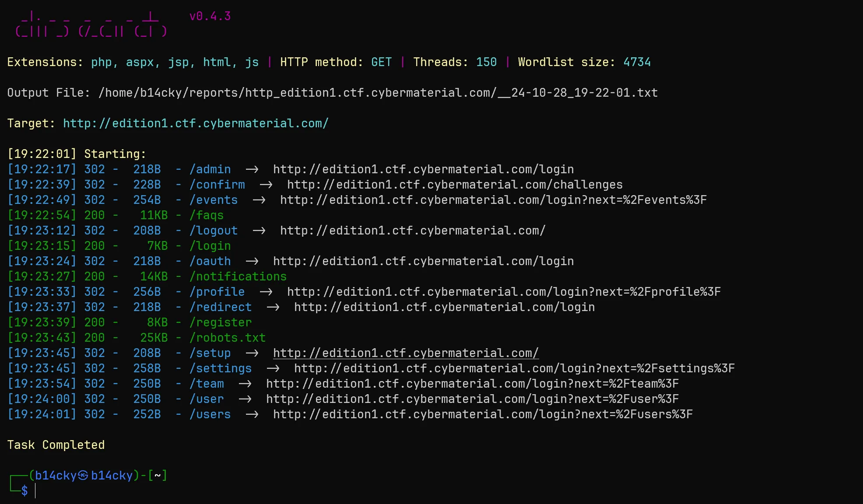The image size is (863, 504).
Task: Click the /register path entry
Action: point(221,322)
